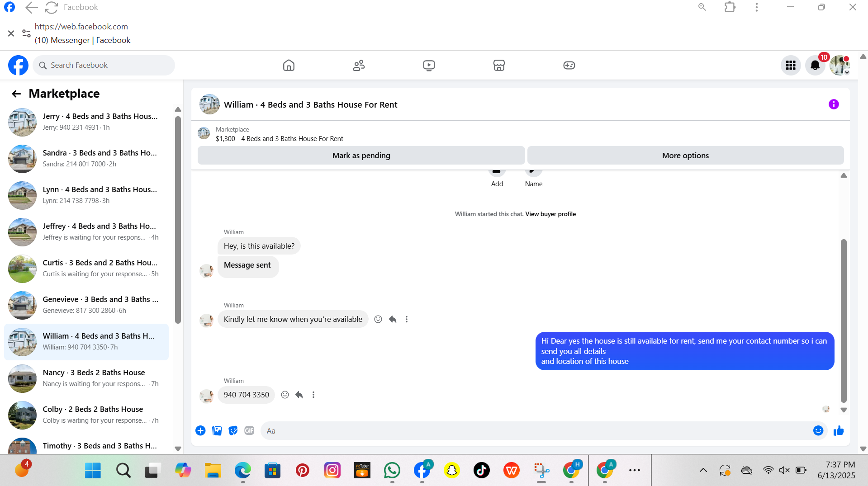Send a thumbs-up like
868x486 pixels.
839,431
